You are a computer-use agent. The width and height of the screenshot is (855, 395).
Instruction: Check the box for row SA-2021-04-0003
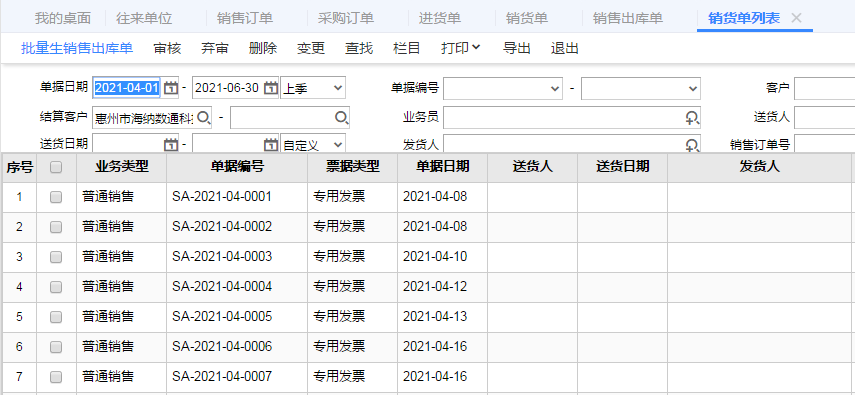(56, 257)
